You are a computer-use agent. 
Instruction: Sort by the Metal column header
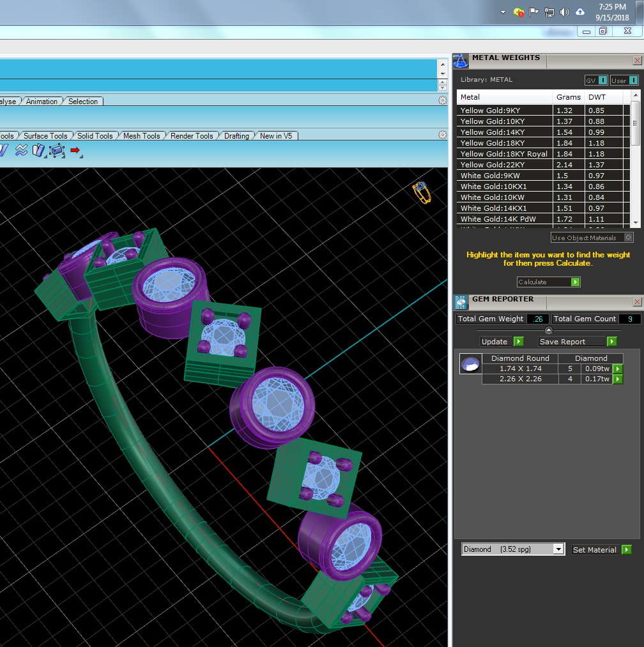click(x=505, y=97)
